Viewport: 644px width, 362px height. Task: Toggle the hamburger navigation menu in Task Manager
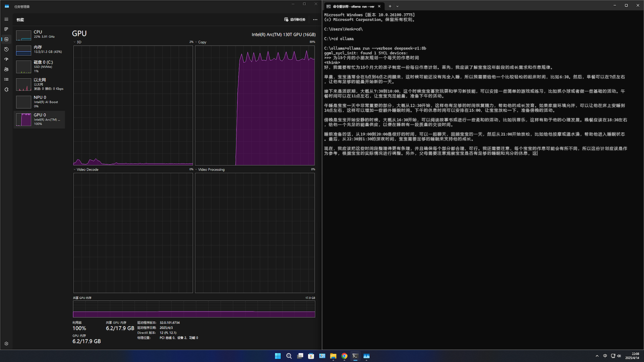point(6,19)
